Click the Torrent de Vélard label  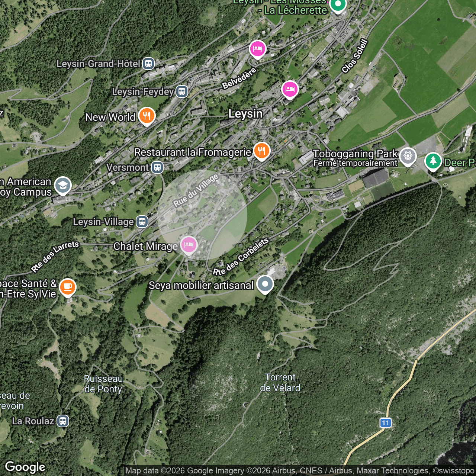coord(280,383)
